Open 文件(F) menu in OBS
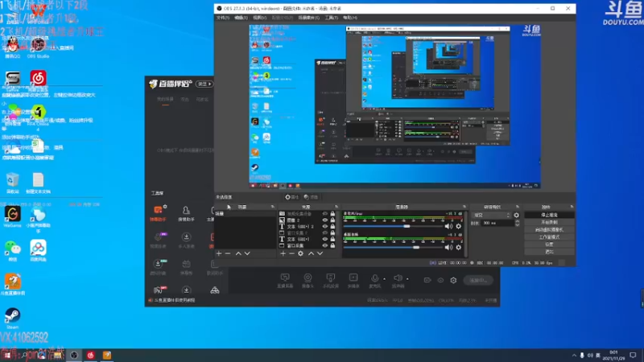644x362 pixels. point(223,18)
